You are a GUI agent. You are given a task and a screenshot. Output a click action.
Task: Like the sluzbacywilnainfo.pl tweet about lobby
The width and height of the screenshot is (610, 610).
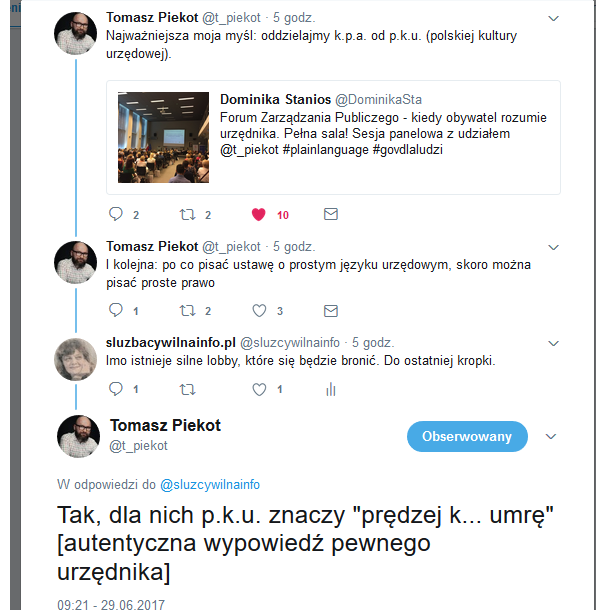tap(259, 389)
